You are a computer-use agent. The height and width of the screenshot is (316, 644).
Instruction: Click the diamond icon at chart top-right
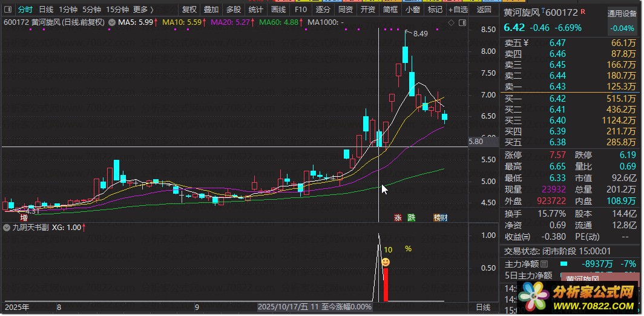tap(450, 22)
